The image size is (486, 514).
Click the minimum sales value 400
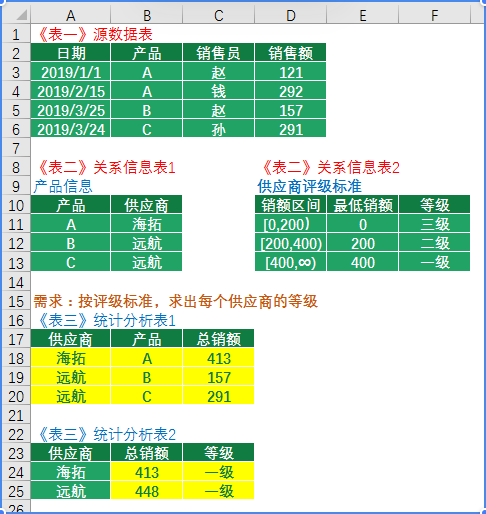click(x=363, y=262)
